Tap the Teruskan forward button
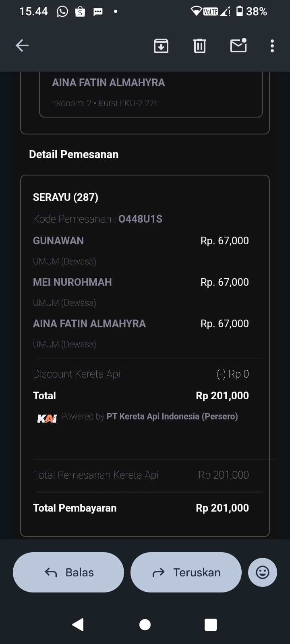The image size is (290, 644). click(186, 572)
